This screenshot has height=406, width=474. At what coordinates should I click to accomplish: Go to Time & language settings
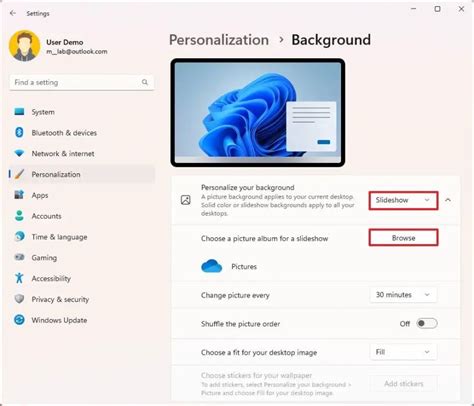[x=82, y=237]
